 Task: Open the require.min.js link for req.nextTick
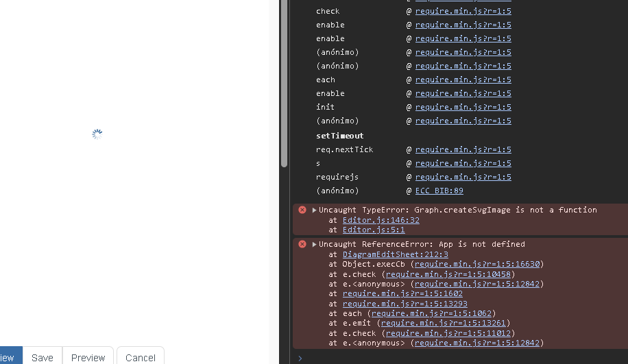point(463,149)
